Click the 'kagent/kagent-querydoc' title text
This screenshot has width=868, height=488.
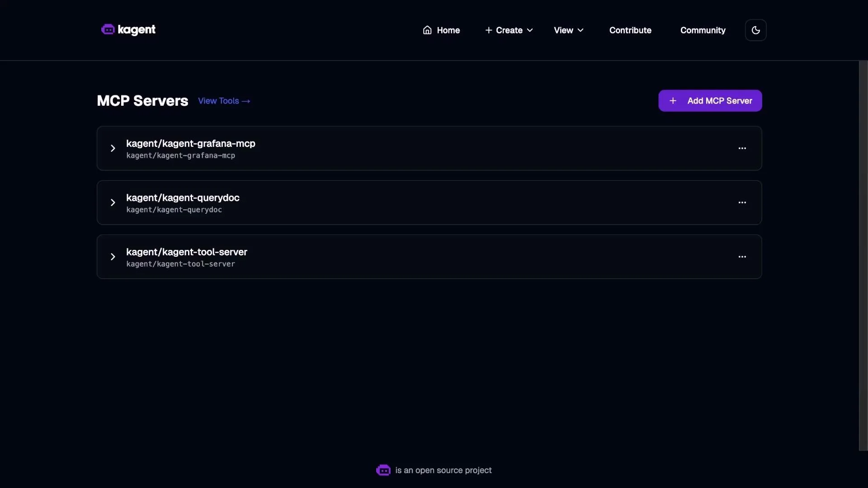click(x=183, y=197)
